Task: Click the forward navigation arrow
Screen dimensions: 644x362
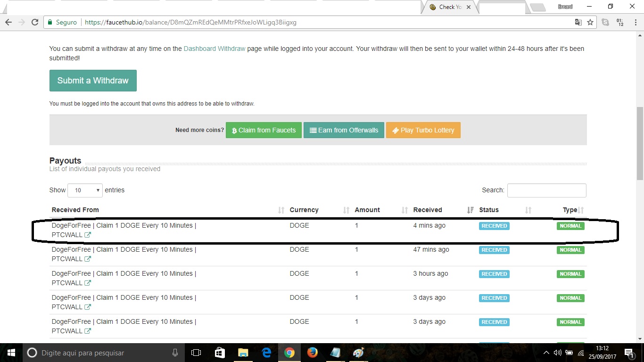Action: pyautogui.click(x=21, y=22)
